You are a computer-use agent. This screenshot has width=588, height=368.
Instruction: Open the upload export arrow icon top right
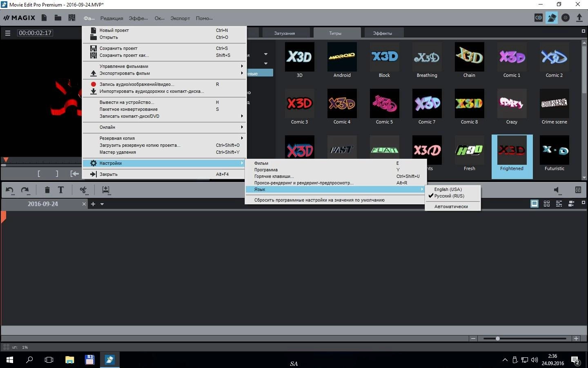pos(579,18)
